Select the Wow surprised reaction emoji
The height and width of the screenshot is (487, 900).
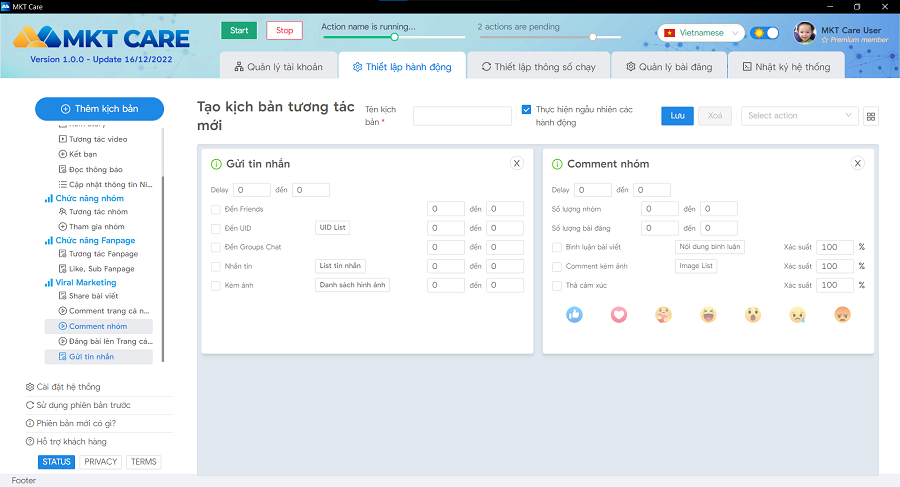[753, 314]
